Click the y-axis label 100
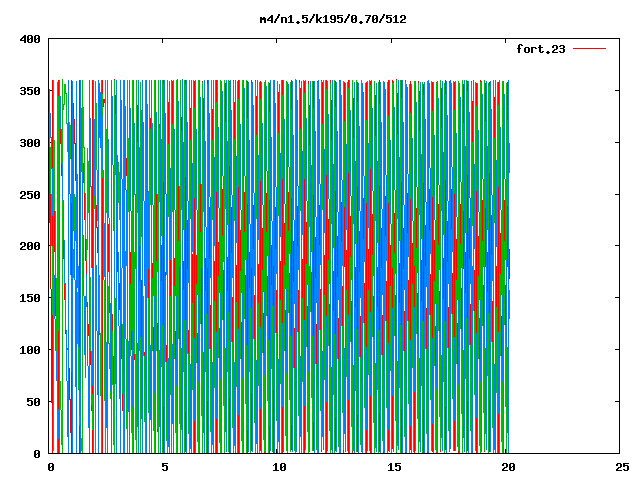The image size is (640, 480). click(x=30, y=350)
